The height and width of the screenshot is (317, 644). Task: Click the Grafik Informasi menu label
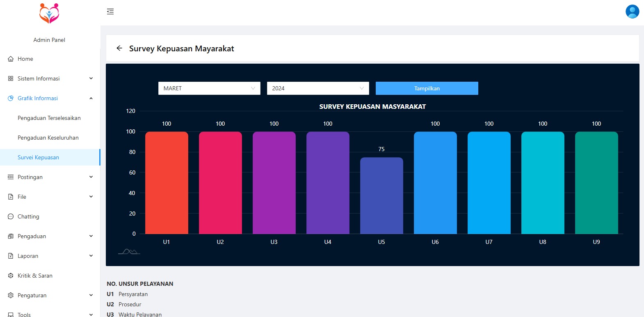(x=38, y=98)
